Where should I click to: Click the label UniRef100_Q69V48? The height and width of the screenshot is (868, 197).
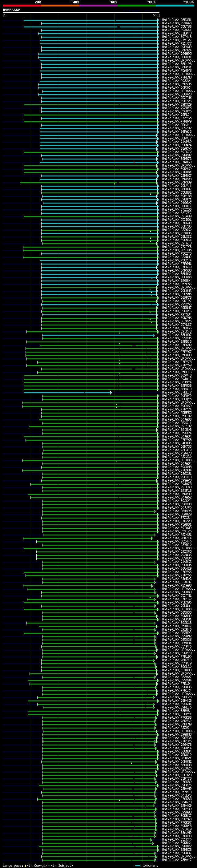pyautogui.click(x=176, y=376)
